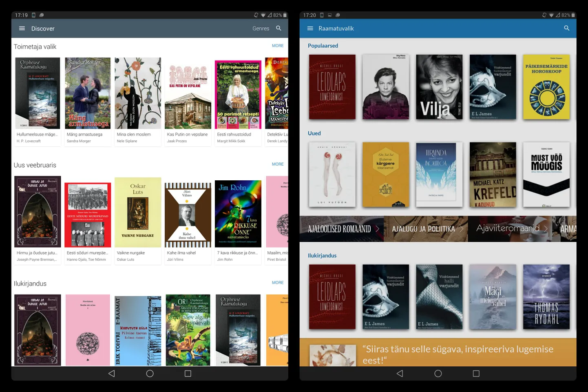The height and width of the screenshot is (392, 588).
Task: Tap Android back button on left screen
Action: (112, 373)
